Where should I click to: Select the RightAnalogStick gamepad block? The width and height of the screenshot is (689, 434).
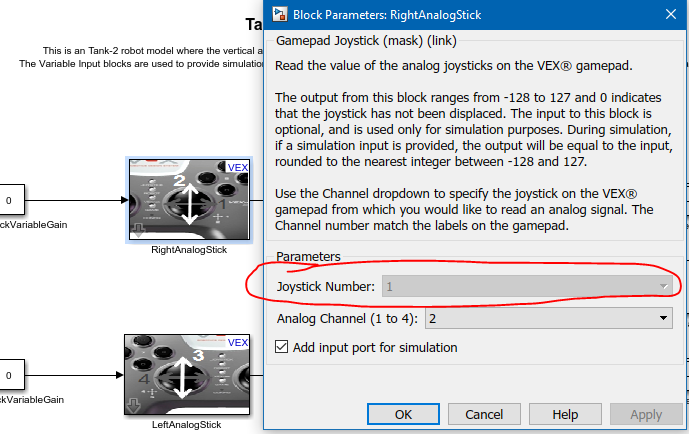click(x=189, y=199)
